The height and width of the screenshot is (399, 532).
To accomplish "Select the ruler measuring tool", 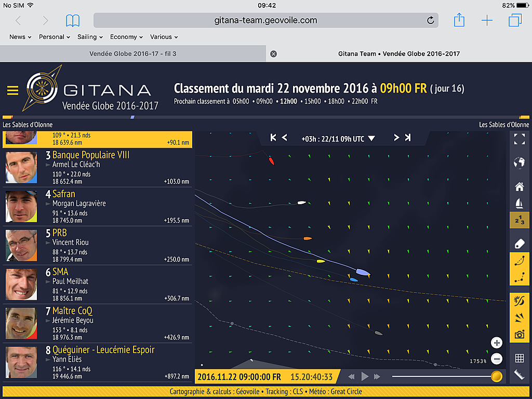I will point(520,375).
